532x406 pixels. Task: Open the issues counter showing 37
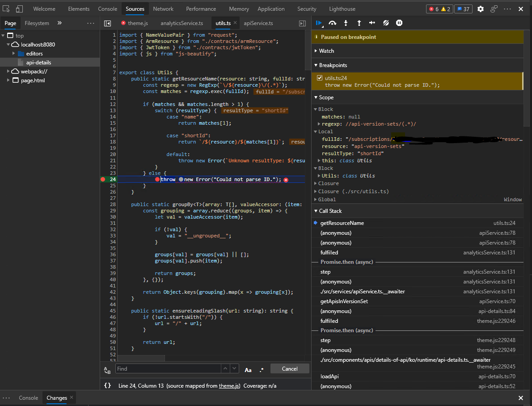(x=463, y=9)
